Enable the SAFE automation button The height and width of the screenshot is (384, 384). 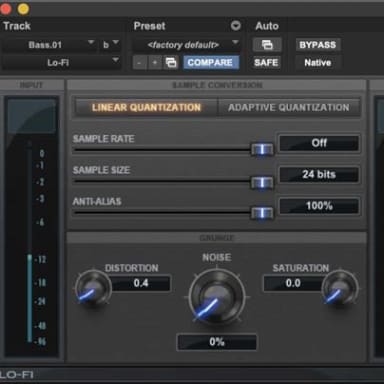(266, 62)
